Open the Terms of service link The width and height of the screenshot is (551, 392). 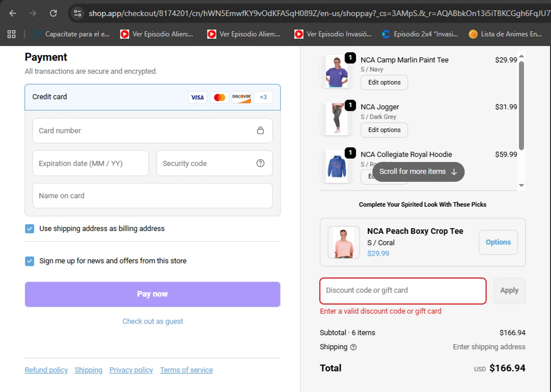(x=186, y=370)
